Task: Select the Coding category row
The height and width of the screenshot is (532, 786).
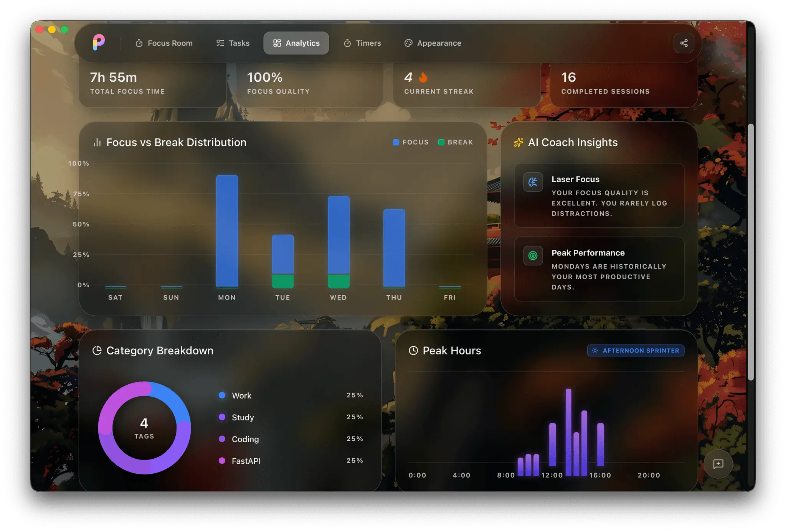Action: 291,439
